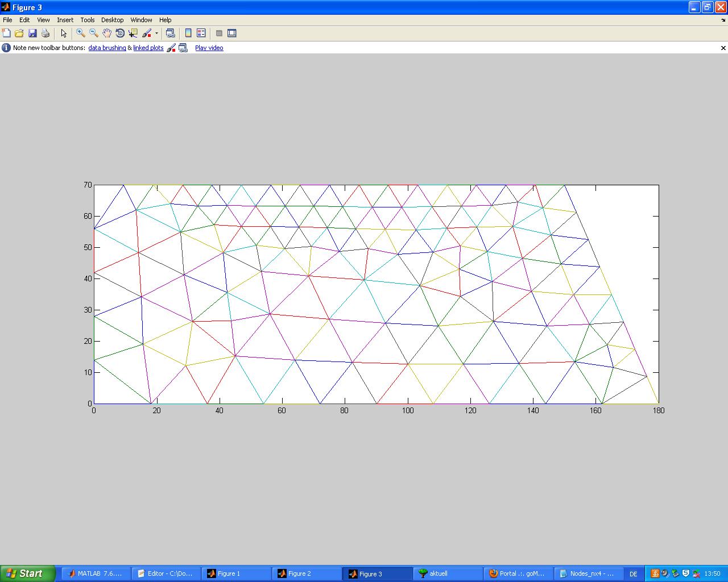
Task: Follow the Play video link
Action: 209,48
